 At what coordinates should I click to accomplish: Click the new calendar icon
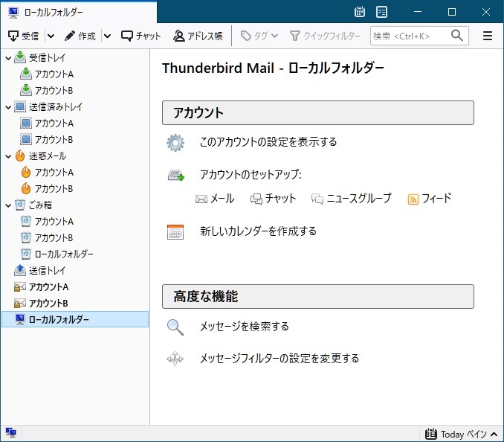click(x=175, y=231)
